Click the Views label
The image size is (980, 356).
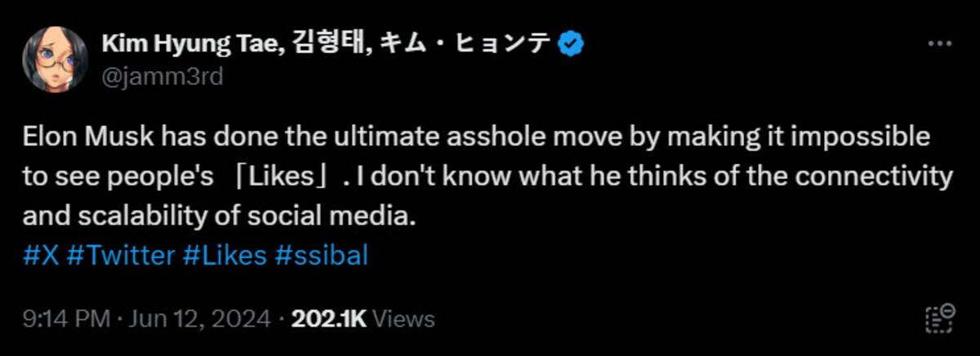click(403, 318)
